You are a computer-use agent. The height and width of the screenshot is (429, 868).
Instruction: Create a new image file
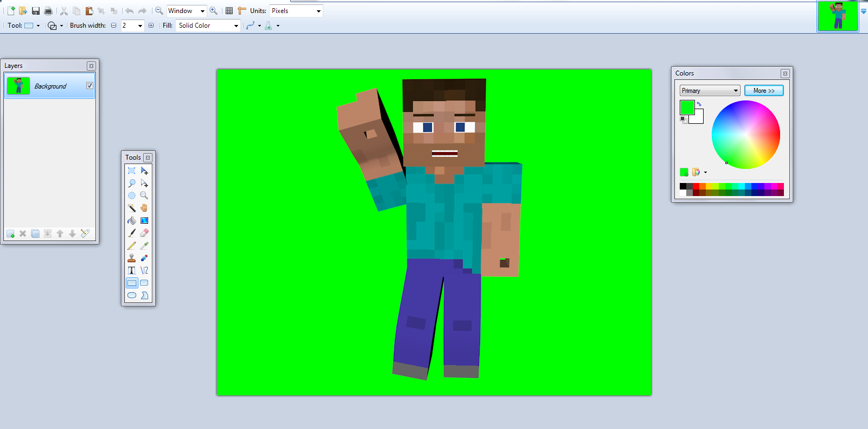click(11, 11)
